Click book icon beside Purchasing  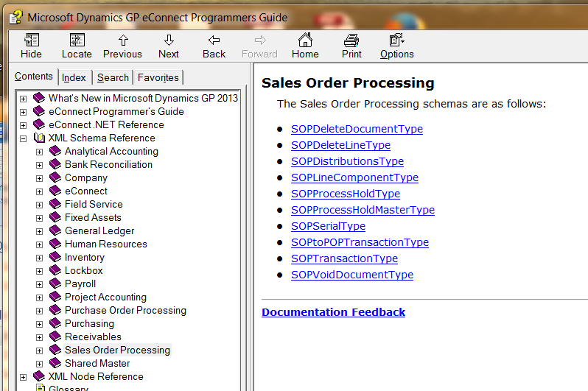(55, 323)
